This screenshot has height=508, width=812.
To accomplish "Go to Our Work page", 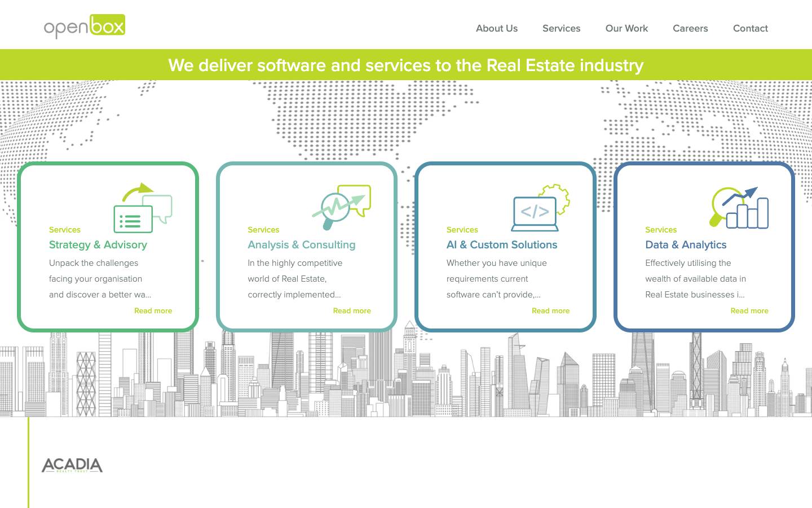I will [x=626, y=28].
